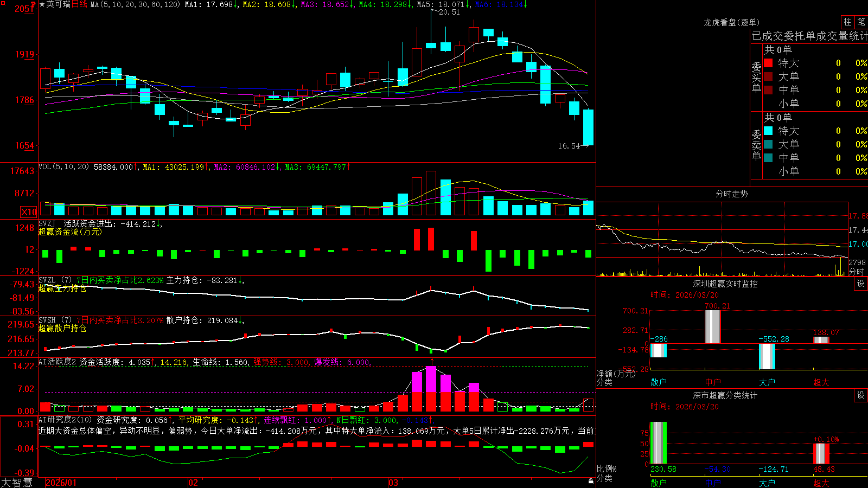Click the lock icon at chart bottom-right

(x=591, y=481)
